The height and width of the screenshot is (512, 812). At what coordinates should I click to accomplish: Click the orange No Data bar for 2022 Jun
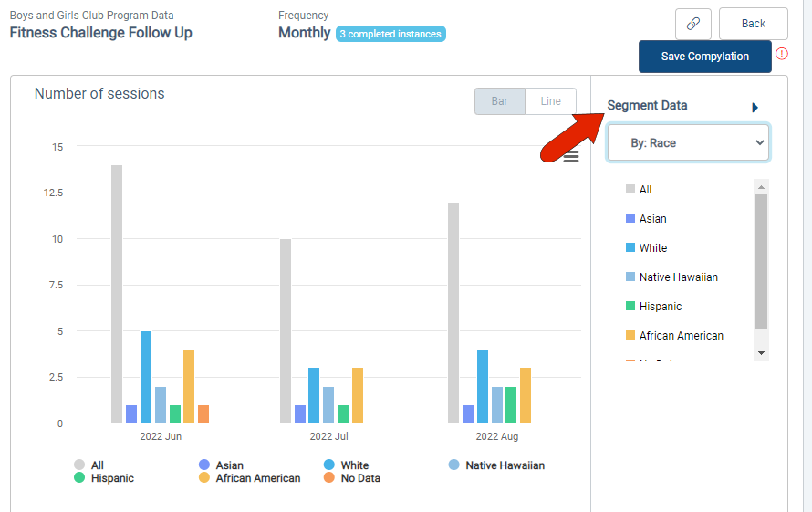click(x=203, y=414)
